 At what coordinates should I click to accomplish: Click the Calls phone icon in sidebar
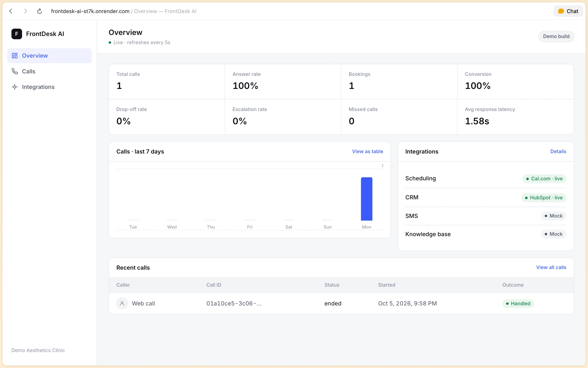15,71
